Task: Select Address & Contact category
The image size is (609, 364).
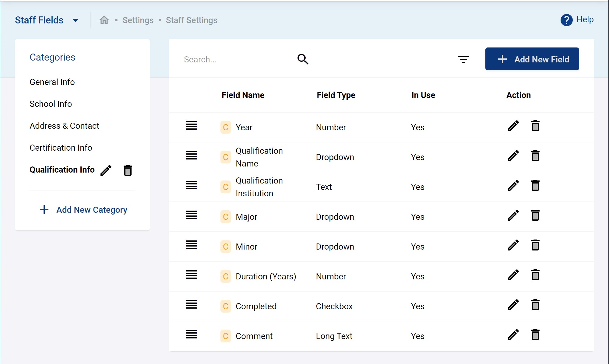Action: click(64, 126)
